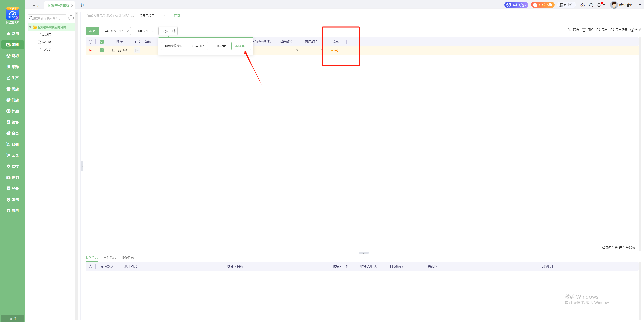644x322 pixels.
Task: Select the 高新区 category
Action: click(46, 35)
